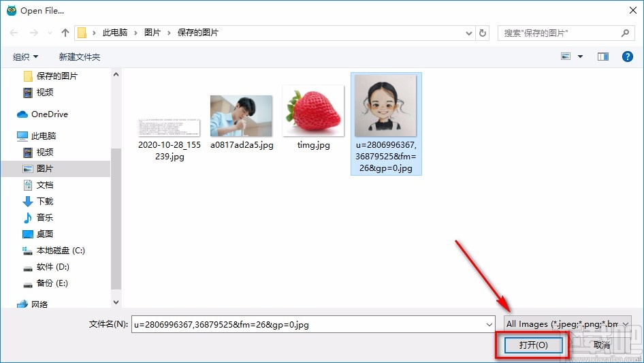Toggle the preview pane icon
The width and height of the screenshot is (644, 363).
[x=603, y=57]
